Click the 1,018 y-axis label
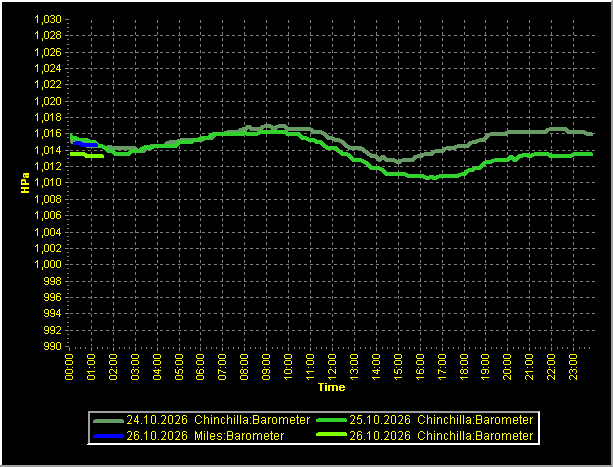613x467 pixels. (48, 117)
